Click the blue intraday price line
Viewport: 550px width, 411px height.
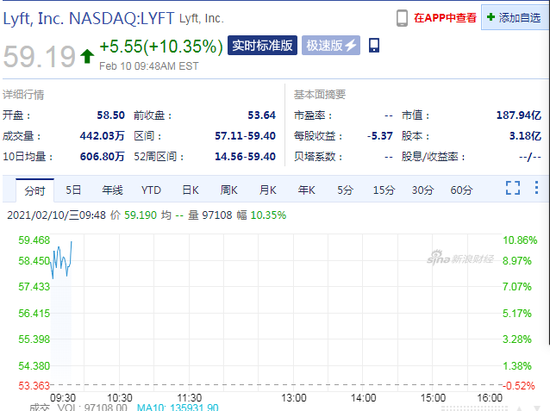click(x=61, y=260)
